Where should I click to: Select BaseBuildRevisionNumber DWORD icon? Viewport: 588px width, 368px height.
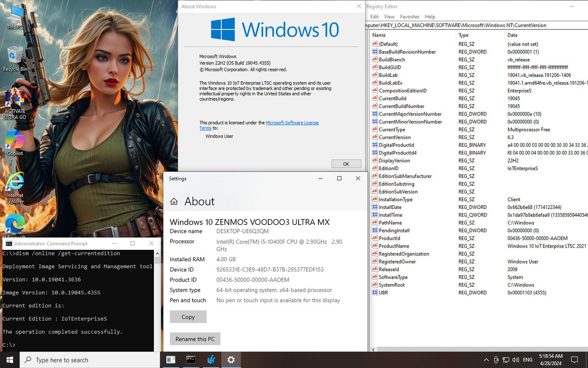tap(374, 52)
